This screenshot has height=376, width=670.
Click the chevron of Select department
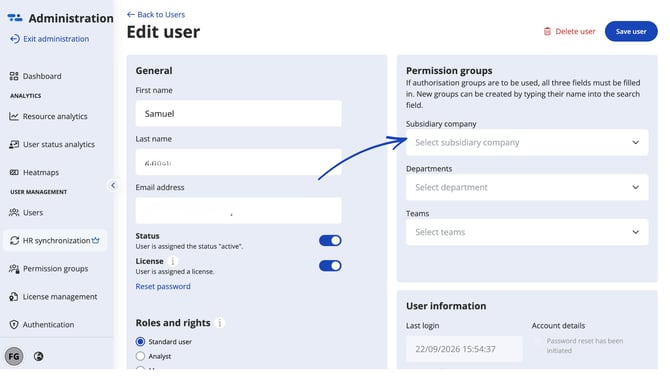coord(636,187)
